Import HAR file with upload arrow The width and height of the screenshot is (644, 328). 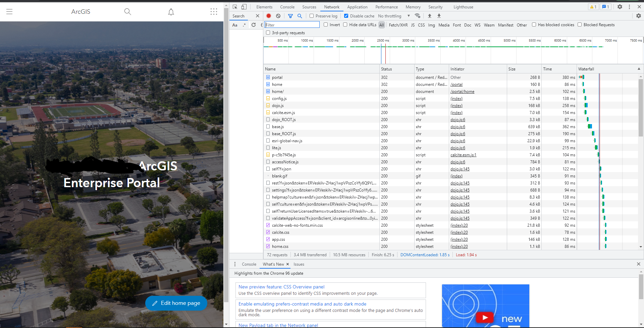(430, 16)
